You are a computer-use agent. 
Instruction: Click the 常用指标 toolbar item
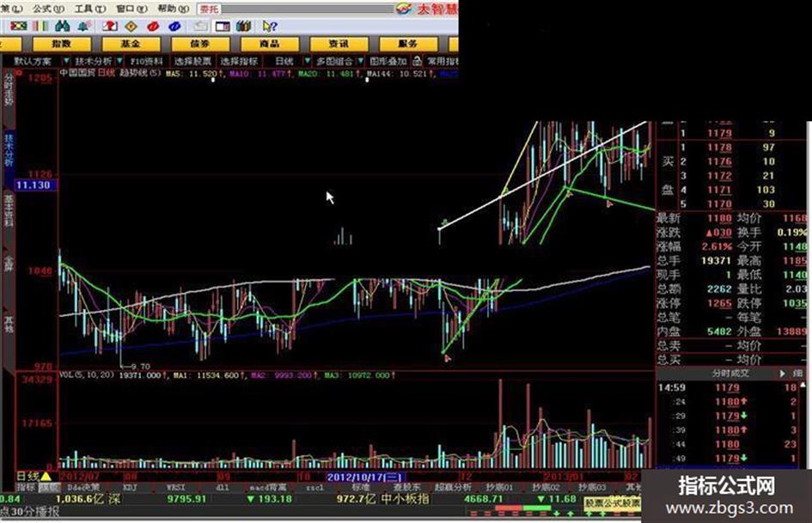point(443,61)
